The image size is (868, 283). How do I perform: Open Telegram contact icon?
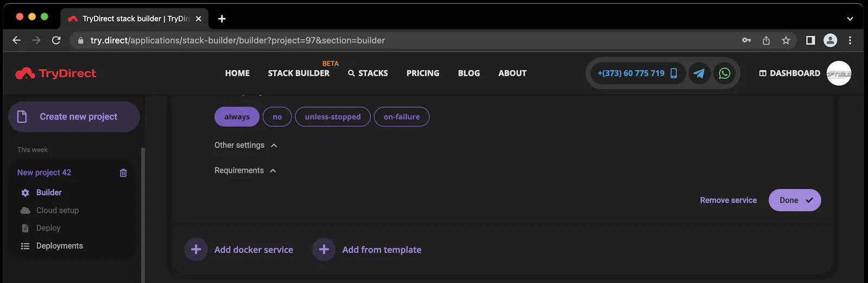699,73
